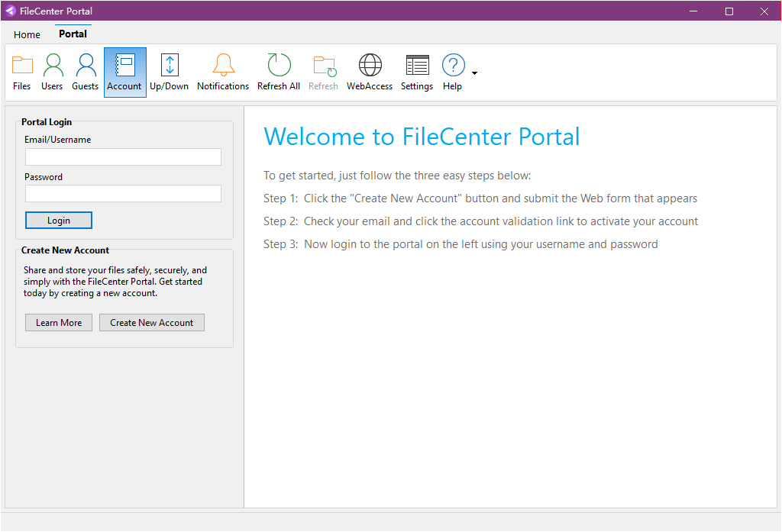Image resolution: width=782 pixels, height=532 pixels.
Task: Click the "To get started" intro text
Action: point(397,176)
